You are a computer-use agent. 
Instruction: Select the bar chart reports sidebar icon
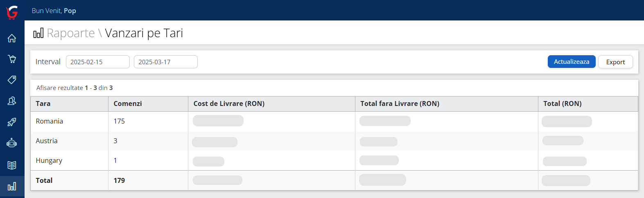[12, 187]
